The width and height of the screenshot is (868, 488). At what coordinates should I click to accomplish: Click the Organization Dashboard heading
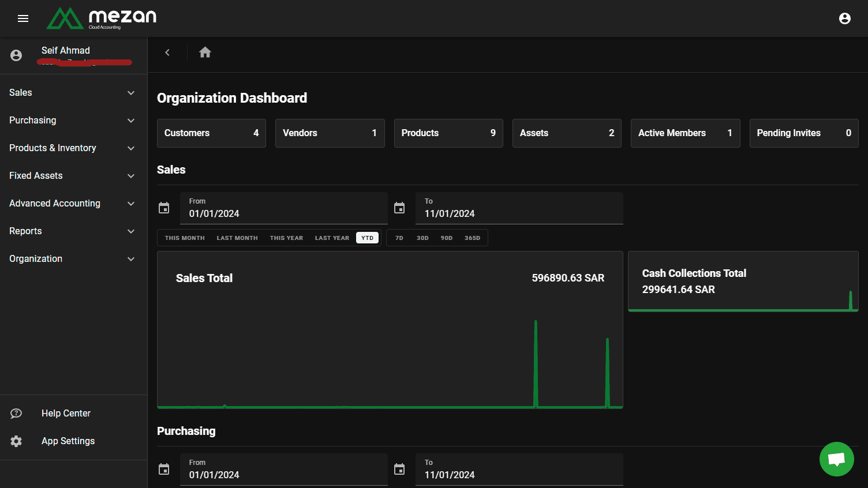tap(232, 98)
